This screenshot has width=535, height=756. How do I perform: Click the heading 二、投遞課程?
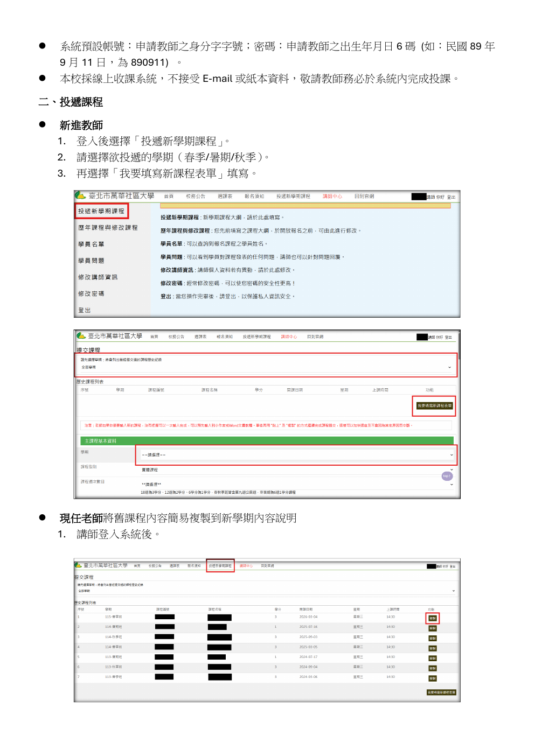pyautogui.click(x=71, y=102)
